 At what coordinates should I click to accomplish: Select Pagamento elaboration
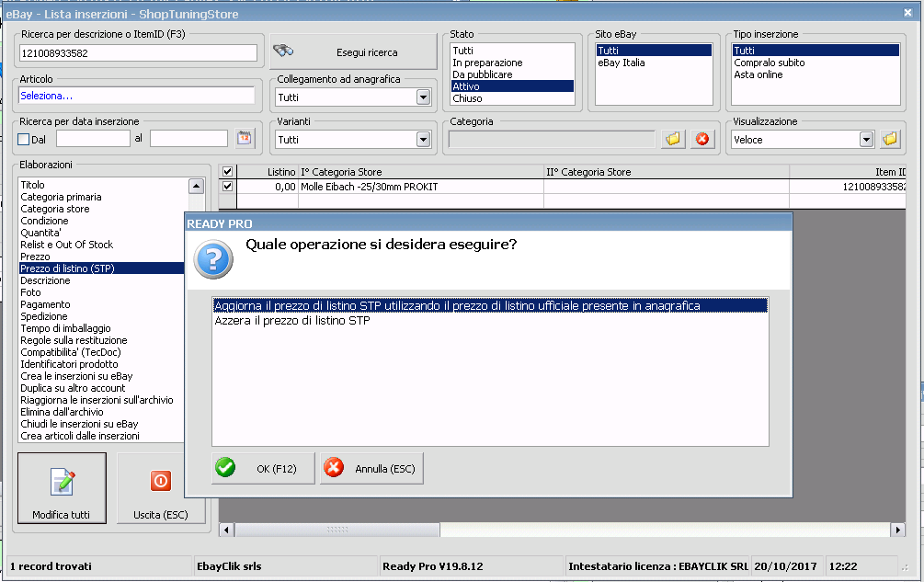click(x=45, y=304)
